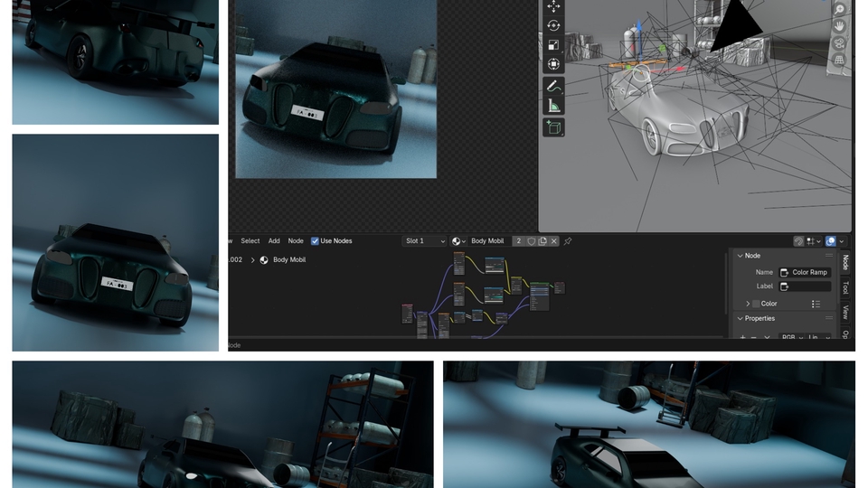Switch perspective/orthographic grid icon
Screen dimensions: 868x488
pos(839,60)
